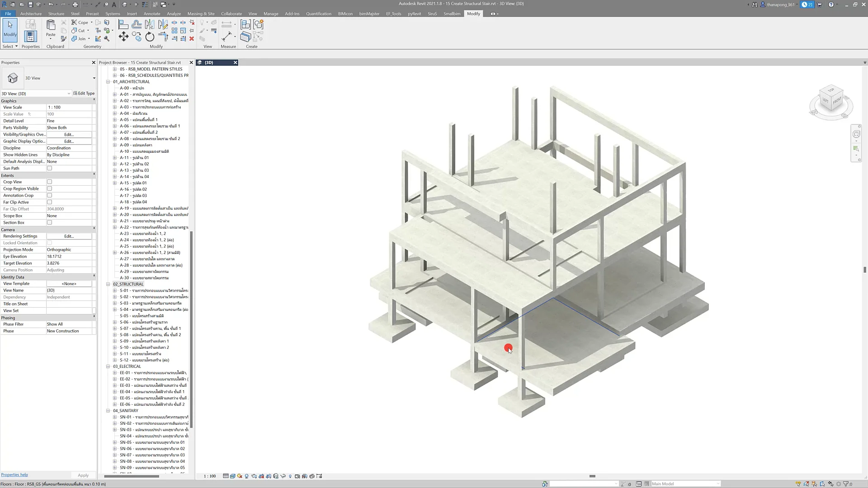Select Mirror - Pick Axis tool
Image resolution: width=868 pixels, height=488 pixels.
click(x=150, y=24)
